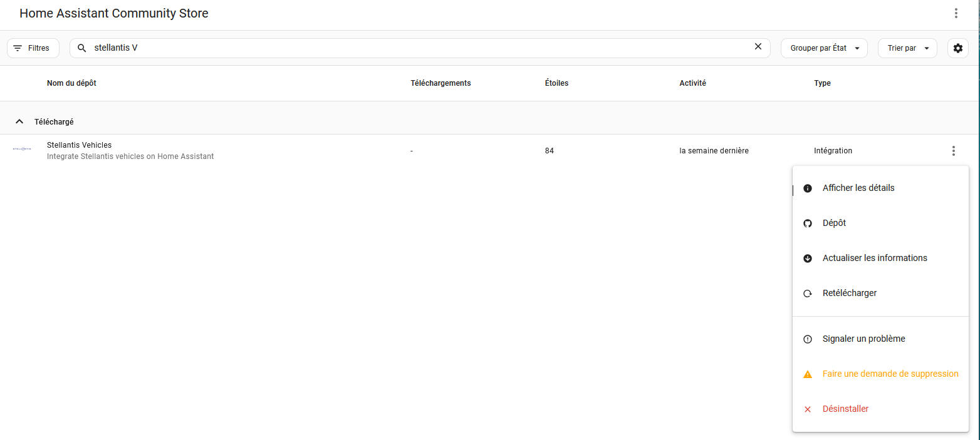Click the 84 stars value
Image resolution: width=980 pixels, height=440 pixels.
click(x=550, y=151)
